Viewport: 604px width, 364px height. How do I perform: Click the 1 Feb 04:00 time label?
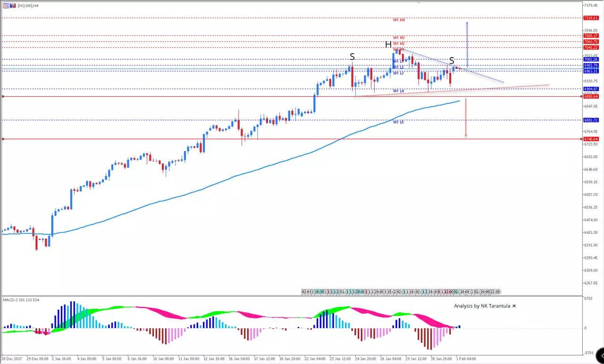[x=466, y=359]
